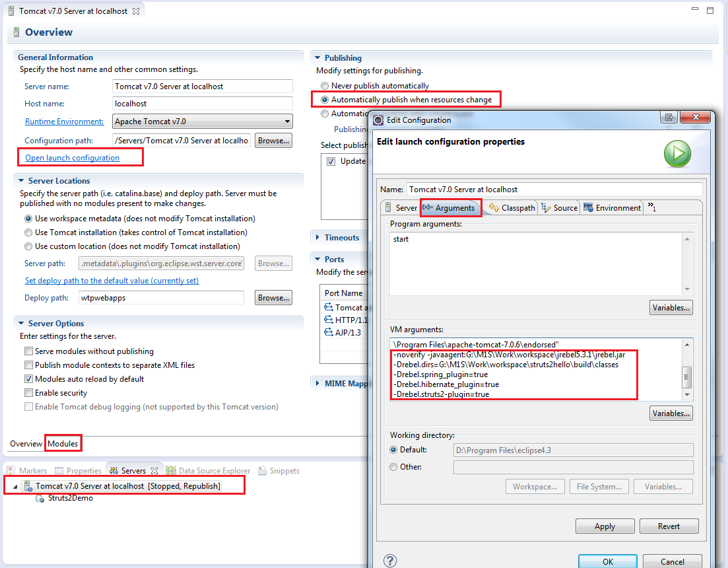This screenshot has height=568, width=728.
Task: Switch to the Modules editor page
Action: (x=63, y=444)
